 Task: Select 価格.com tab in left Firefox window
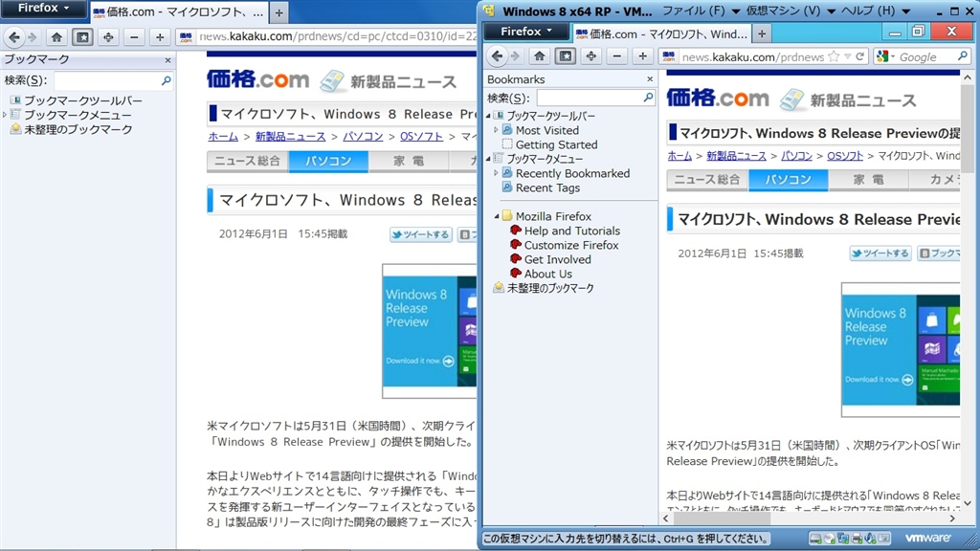click(180, 11)
